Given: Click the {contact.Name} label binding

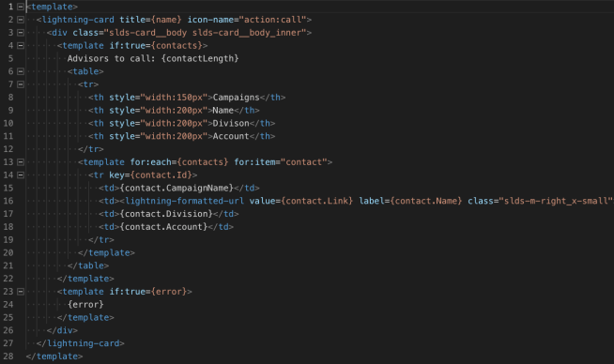Looking at the screenshot, I should pyautogui.click(x=426, y=201).
